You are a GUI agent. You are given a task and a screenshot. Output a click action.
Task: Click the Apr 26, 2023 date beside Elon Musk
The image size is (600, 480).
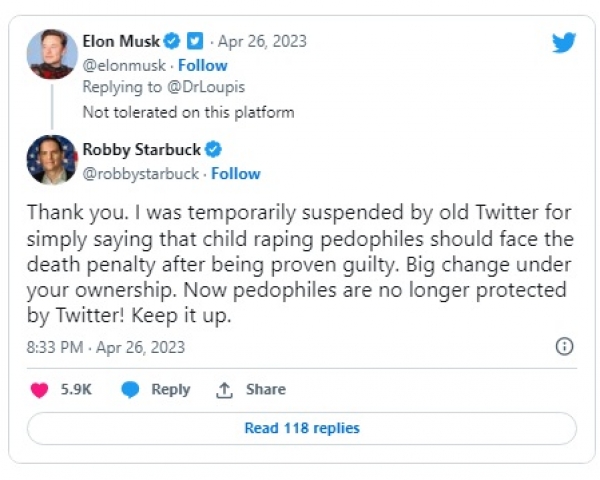click(x=263, y=42)
